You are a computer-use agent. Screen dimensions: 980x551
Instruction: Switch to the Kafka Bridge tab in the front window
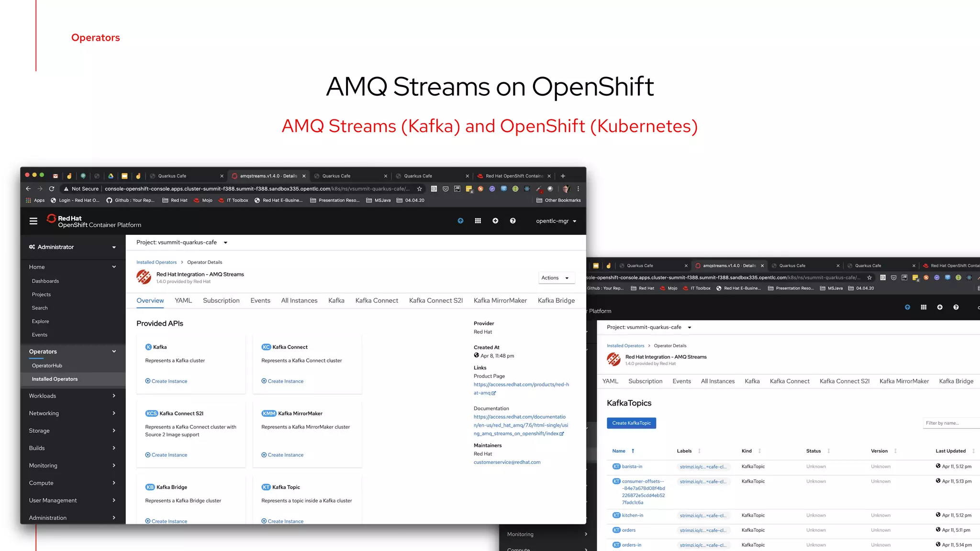pyautogui.click(x=556, y=300)
